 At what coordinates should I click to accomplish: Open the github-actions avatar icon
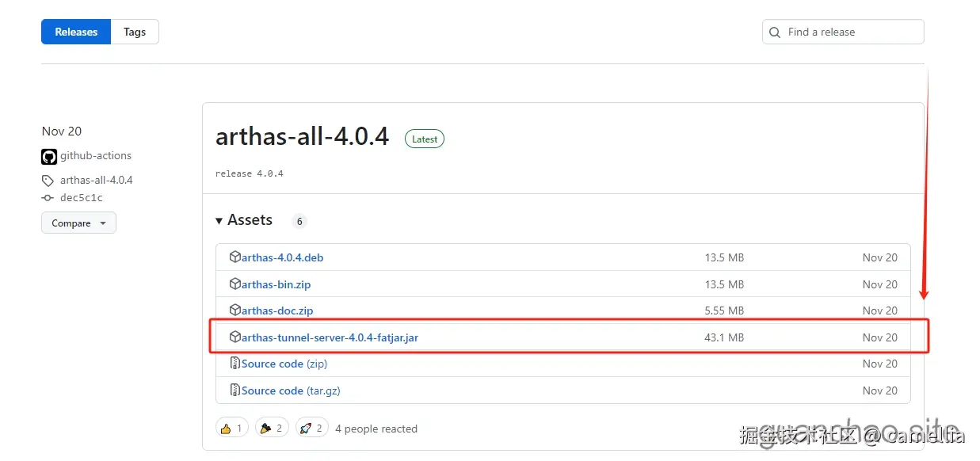coord(49,156)
